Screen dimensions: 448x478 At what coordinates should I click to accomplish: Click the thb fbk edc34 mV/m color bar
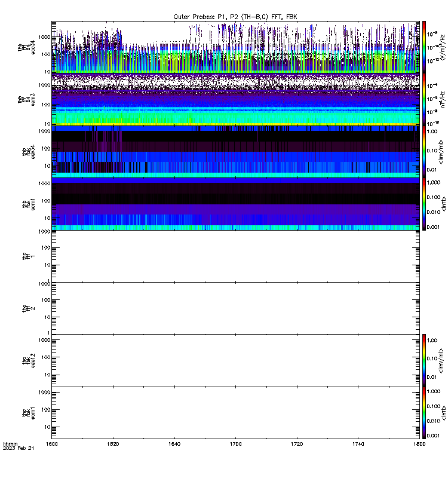click(424, 152)
